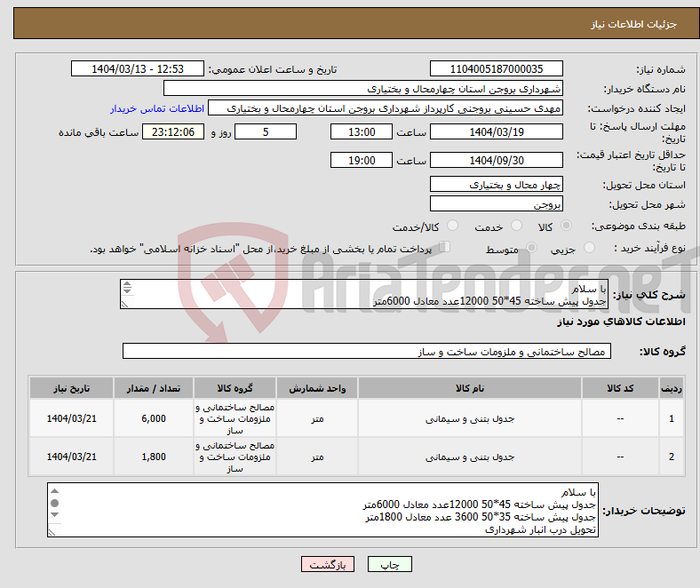Click down arrow in buyer notes scrollbar

[x=54, y=515]
